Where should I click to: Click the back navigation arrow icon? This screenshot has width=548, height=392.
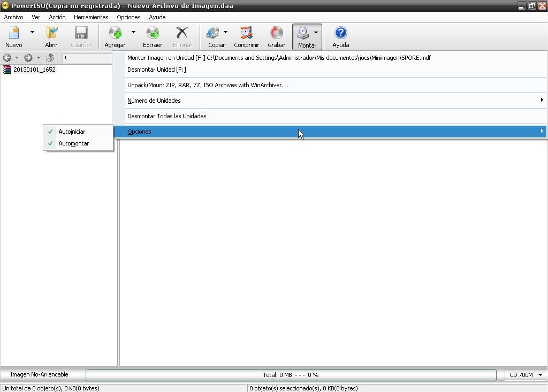[x=7, y=58]
